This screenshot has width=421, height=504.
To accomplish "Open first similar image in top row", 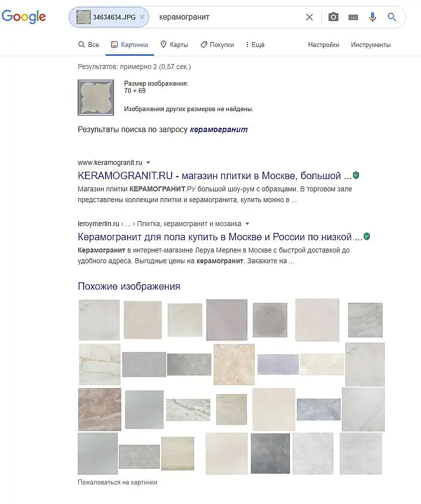I will point(99,320).
